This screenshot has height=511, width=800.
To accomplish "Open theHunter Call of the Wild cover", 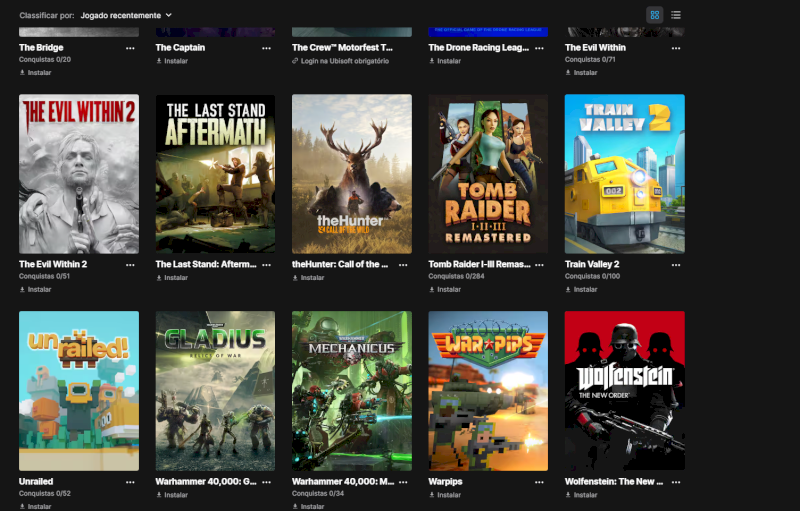I will [352, 174].
